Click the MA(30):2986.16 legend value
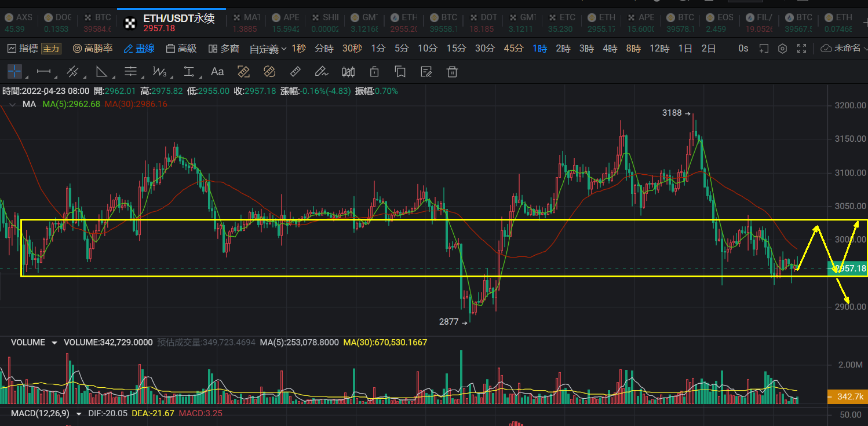 coord(136,104)
